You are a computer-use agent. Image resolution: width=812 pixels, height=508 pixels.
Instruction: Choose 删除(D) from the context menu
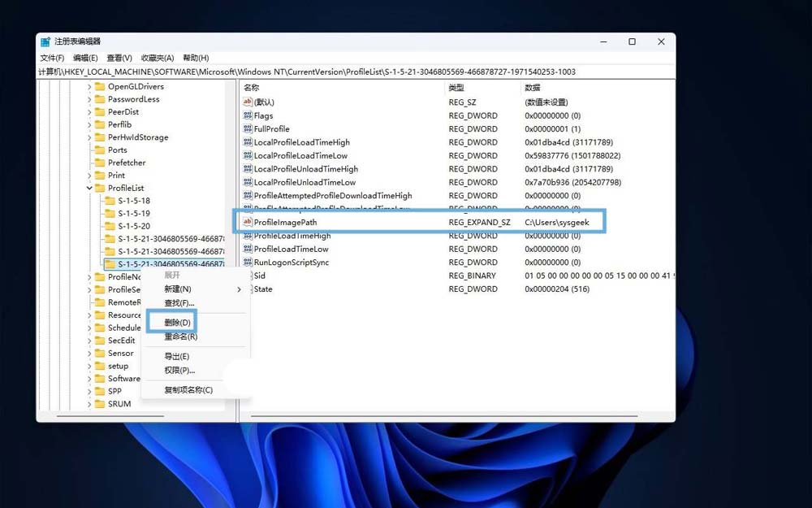click(177, 323)
